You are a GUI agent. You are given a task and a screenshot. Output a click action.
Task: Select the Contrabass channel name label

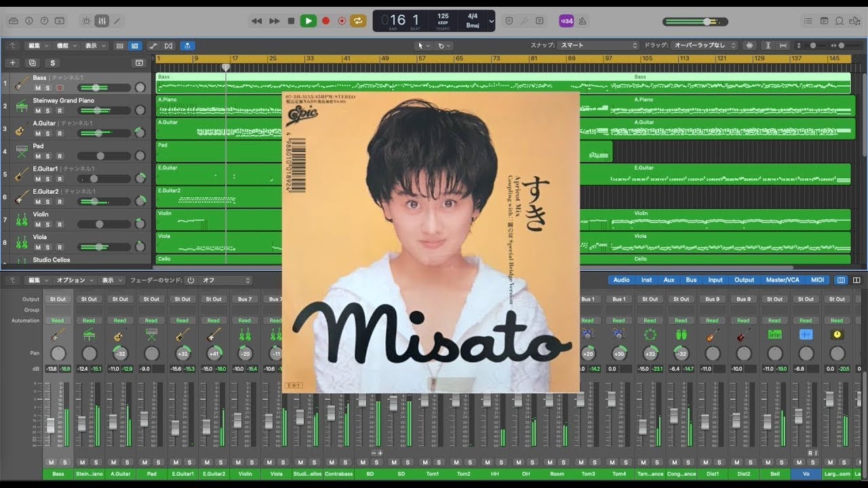pyautogui.click(x=338, y=474)
